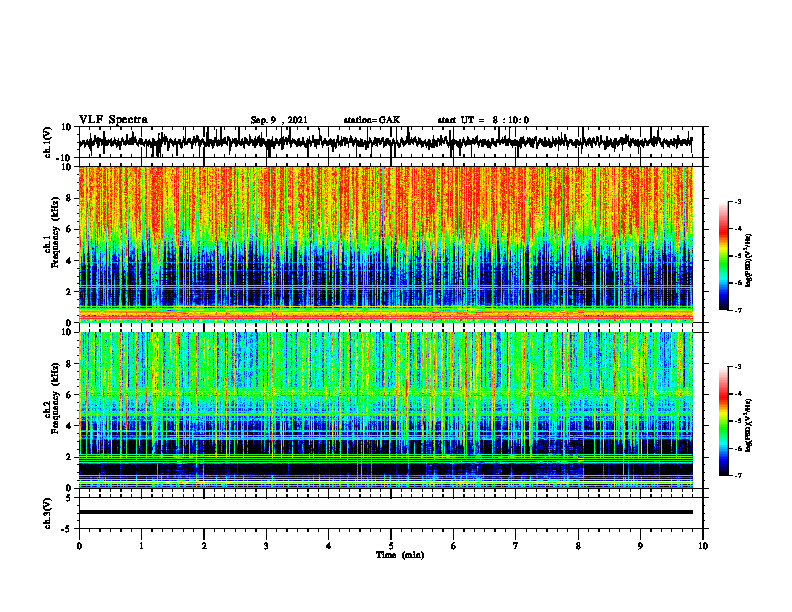Click the "-7" tick on the ch.2 color bar
Image resolution: width=792 pixels, height=612 pixels.
(738, 475)
